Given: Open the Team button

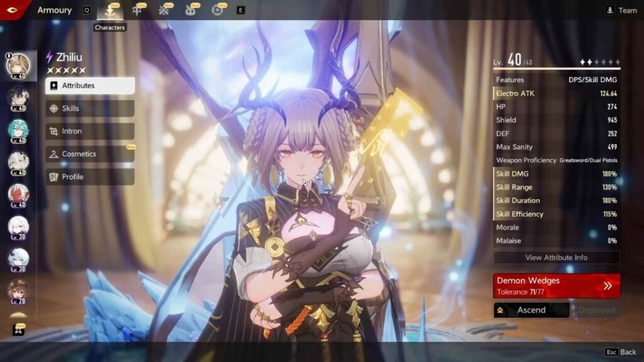Looking at the screenshot, I should click(x=621, y=10).
